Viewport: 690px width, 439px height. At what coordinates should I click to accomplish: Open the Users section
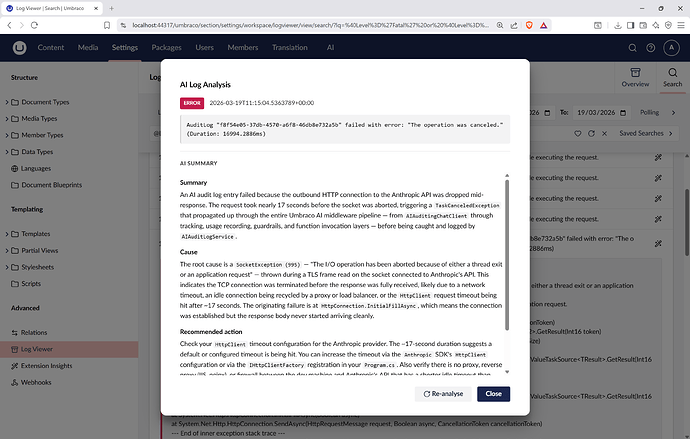(x=205, y=48)
